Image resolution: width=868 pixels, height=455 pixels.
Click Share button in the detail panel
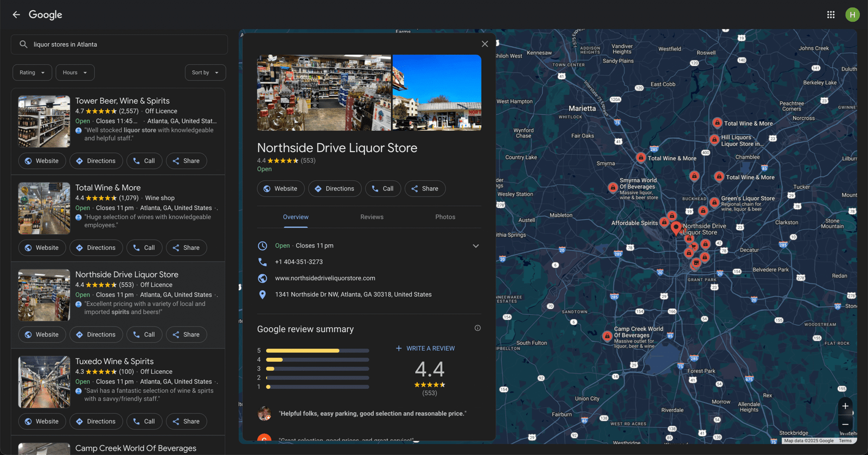[425, 188]
